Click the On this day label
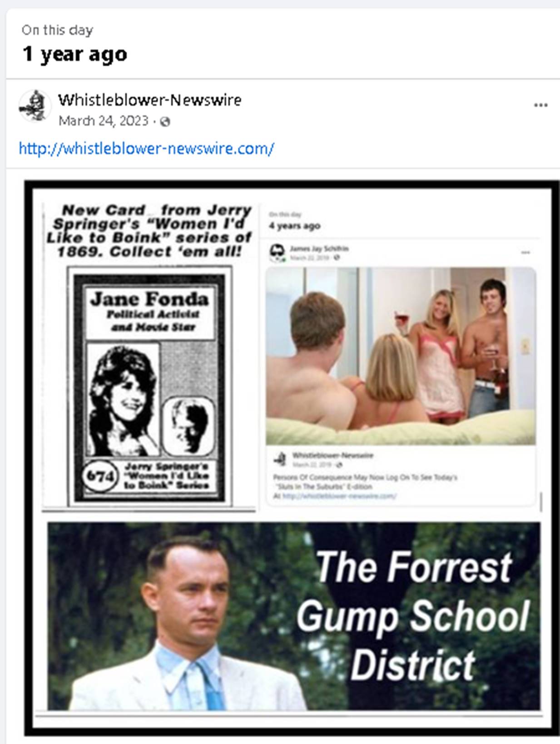Screen dimensions: 560x744 point(57,30)
